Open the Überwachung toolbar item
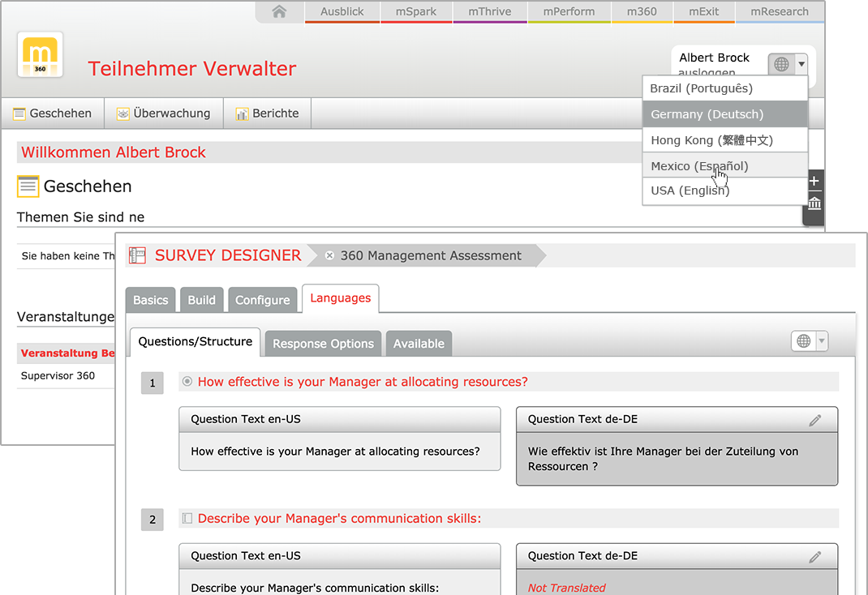The height and width of the screenshot is (595, 868). pyautogui.click(x=163, y=113)
